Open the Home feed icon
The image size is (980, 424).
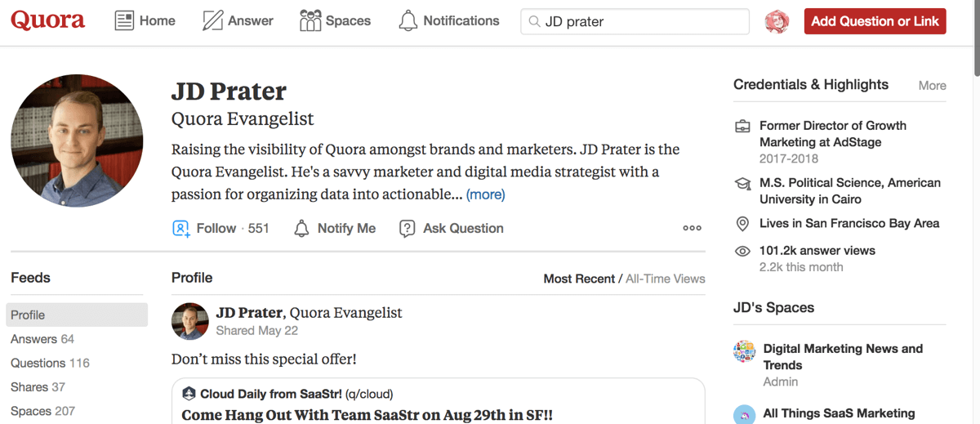click(x=124, y=21)
